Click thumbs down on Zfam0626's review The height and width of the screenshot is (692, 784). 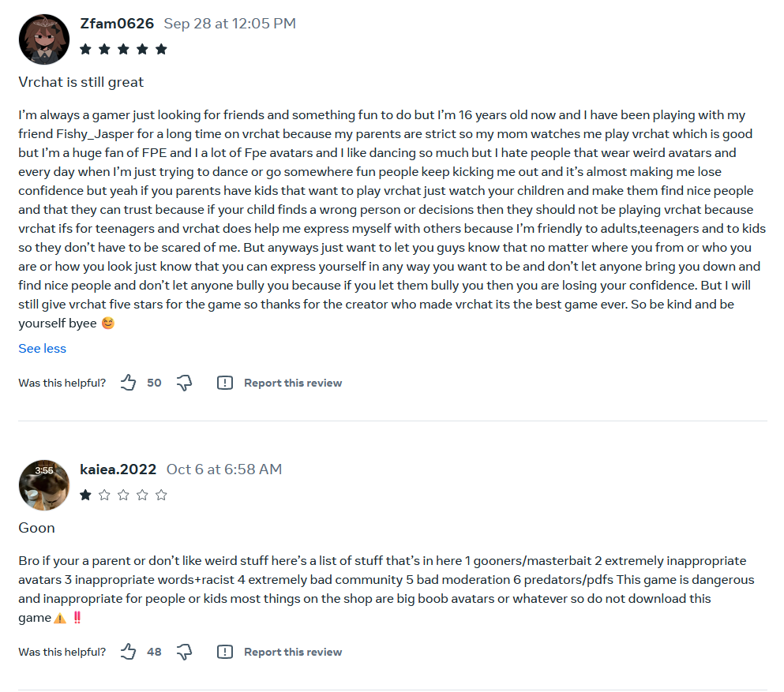click(184, 383)
